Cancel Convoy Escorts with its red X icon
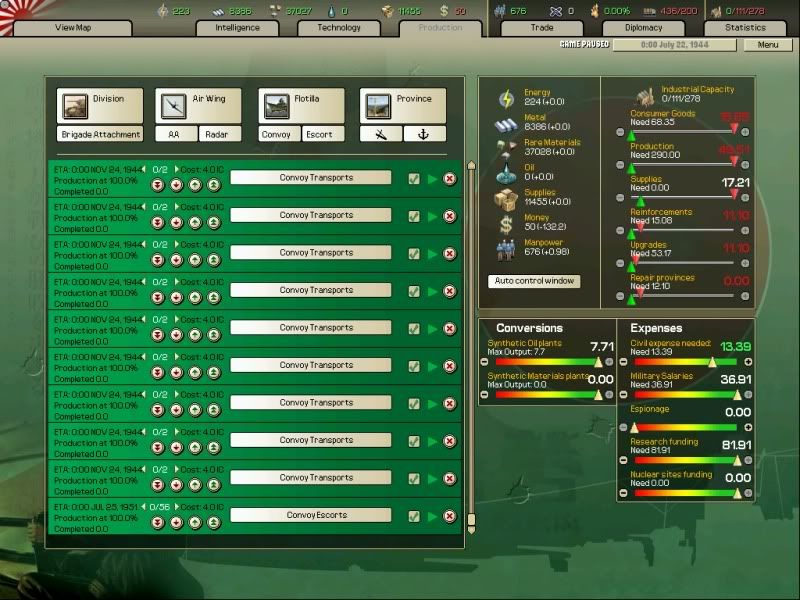The image size is (800, 600). (449, 516)
